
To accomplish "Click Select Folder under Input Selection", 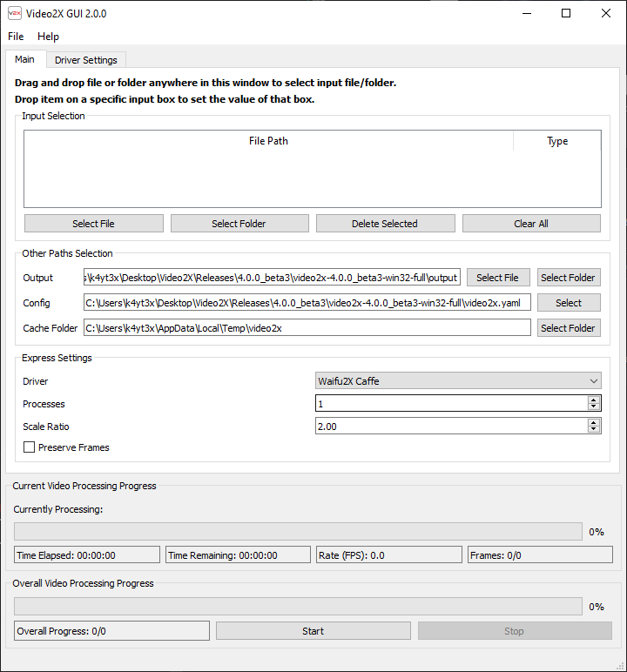I will [239, 224].
